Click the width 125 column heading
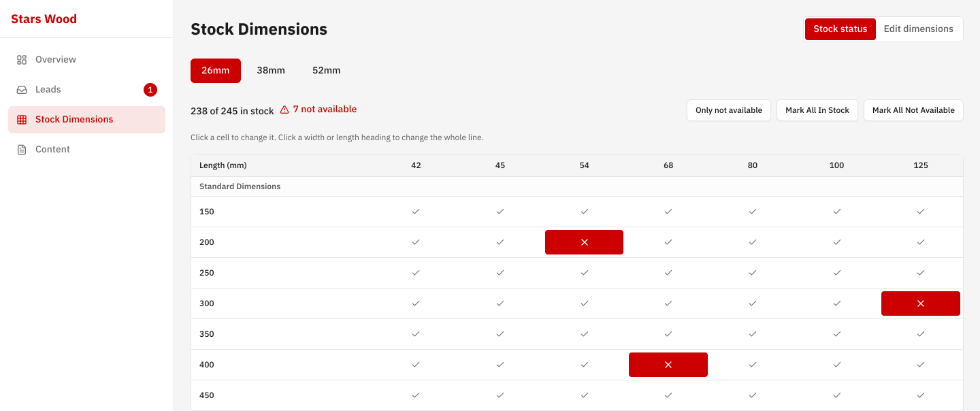 920,165
